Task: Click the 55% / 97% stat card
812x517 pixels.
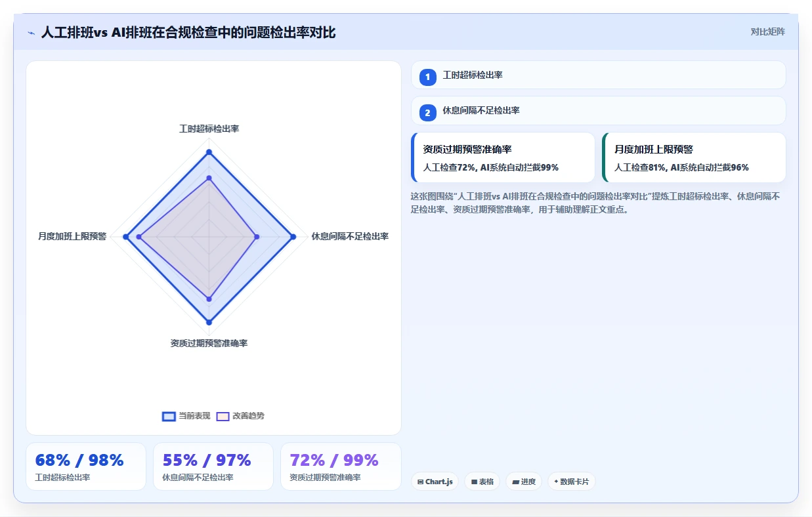Action: (x=213, y=466)
